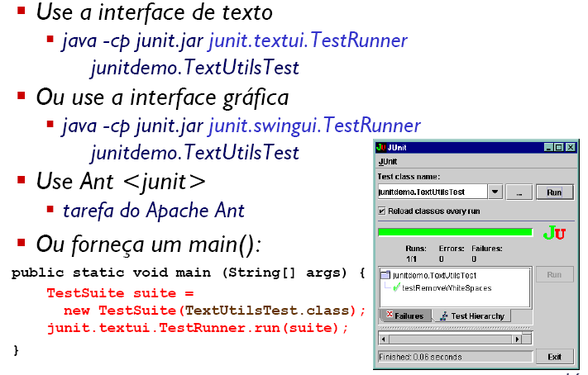The image size is (588, 375).
Task: Open the test class name dropdown arrow
Action: 495,192
